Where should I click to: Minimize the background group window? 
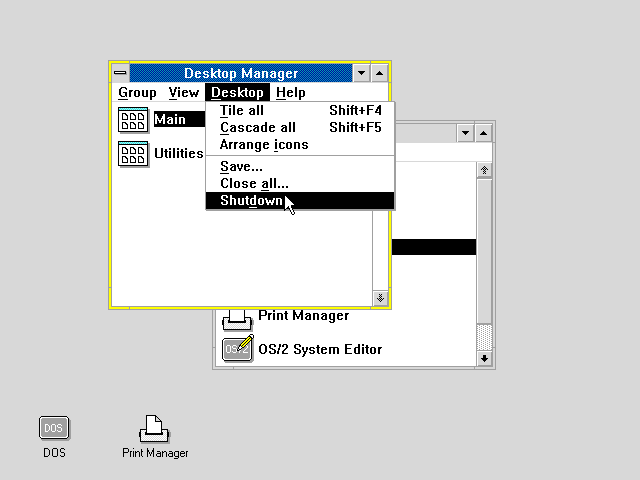tap(465, 133)
